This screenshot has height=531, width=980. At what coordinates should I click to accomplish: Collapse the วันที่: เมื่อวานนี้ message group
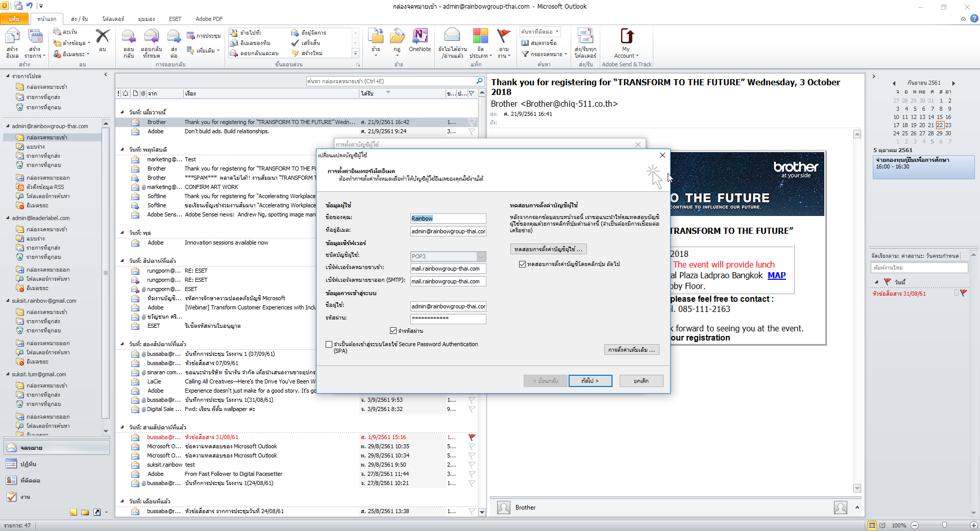tap(122, 112)
